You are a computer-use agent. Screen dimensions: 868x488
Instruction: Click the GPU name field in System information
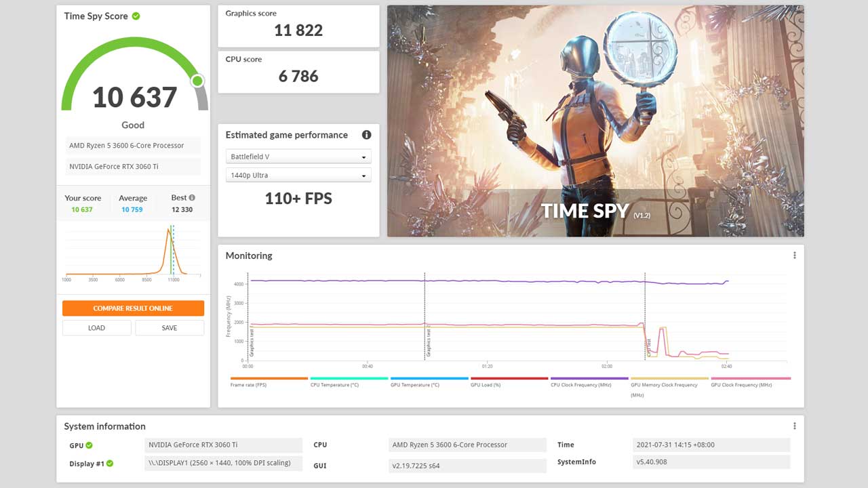point(224,445)
